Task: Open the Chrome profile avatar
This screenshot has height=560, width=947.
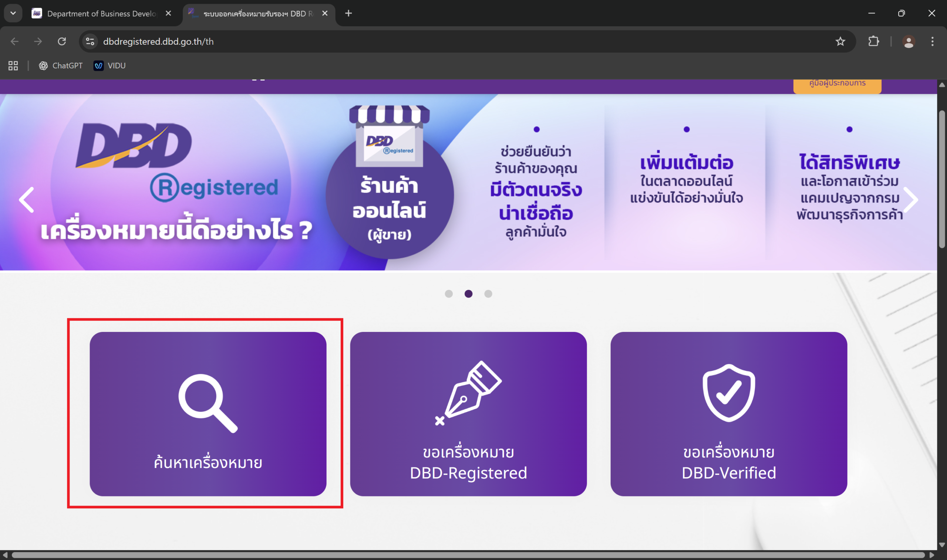Action: (908, 41)
